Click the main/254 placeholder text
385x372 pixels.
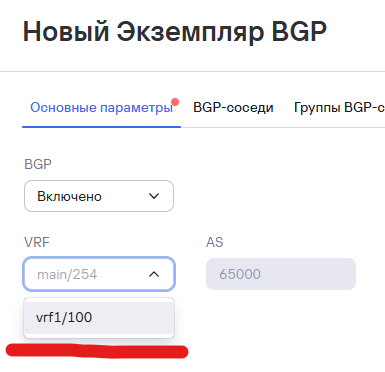click(x=67, y=275)
